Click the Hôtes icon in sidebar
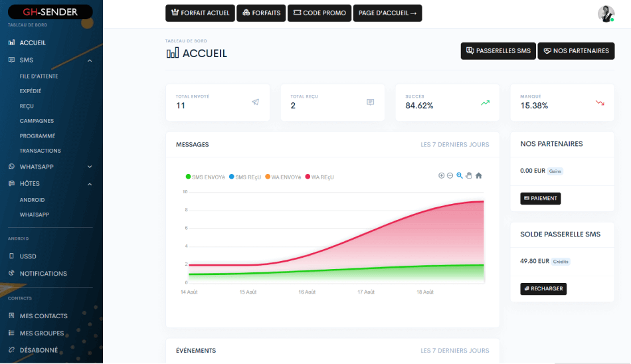The height and width of the screenshot is (364, 631). [12, 183]
